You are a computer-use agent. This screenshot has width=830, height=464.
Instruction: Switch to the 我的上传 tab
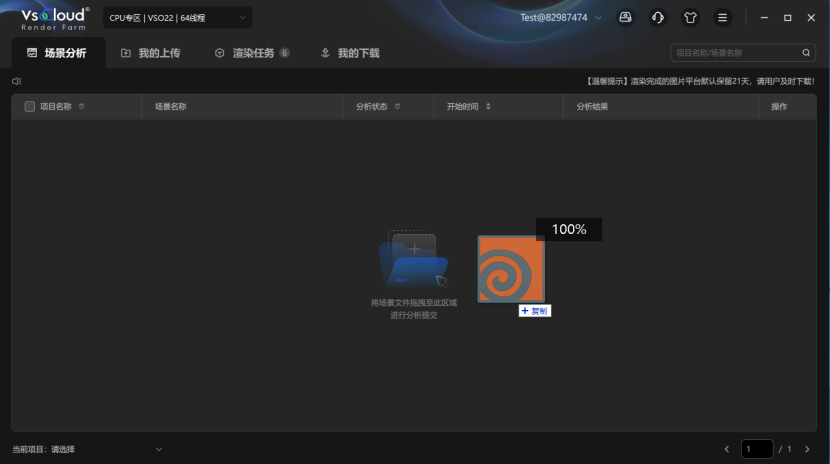click(x=150, y=53)
